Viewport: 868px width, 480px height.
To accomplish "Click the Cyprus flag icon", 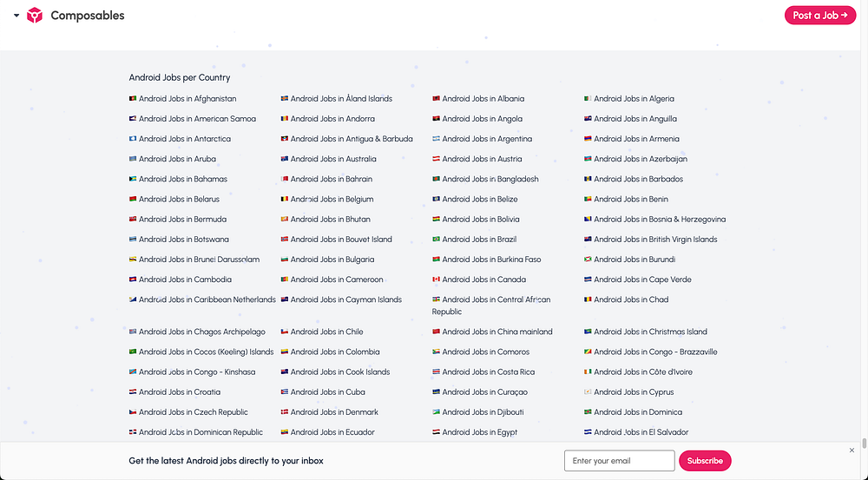I will click(x=588, y=392).
